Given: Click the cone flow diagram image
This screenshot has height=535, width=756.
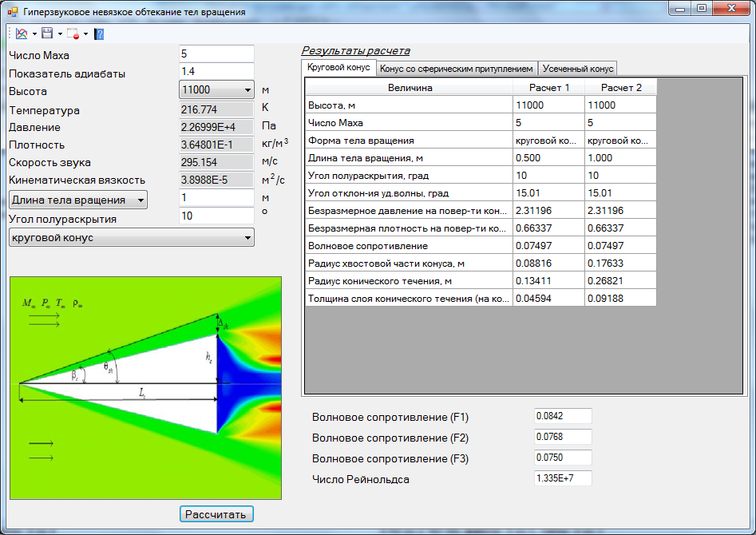Looking at the screenshot, I should pyautogui.click(x=145, y=387).
